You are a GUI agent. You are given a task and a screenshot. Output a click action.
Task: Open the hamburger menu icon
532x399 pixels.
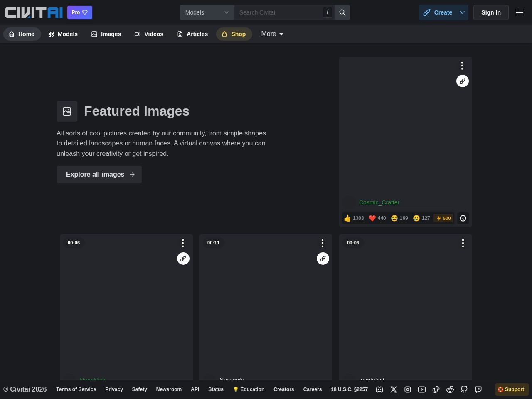[x=520, y=12]
